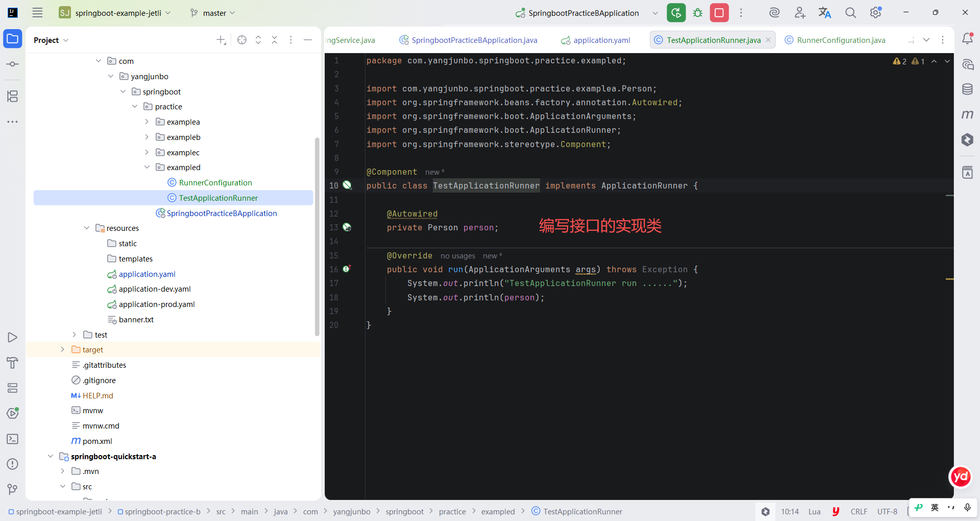Viewport: 980px width, 521px height.
Task: Open Code With Me user icon
Action: (800, 13)
